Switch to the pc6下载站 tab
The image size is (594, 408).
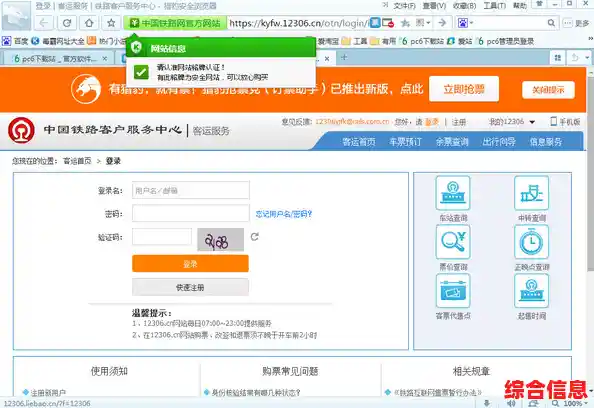[x=59, y=58]
